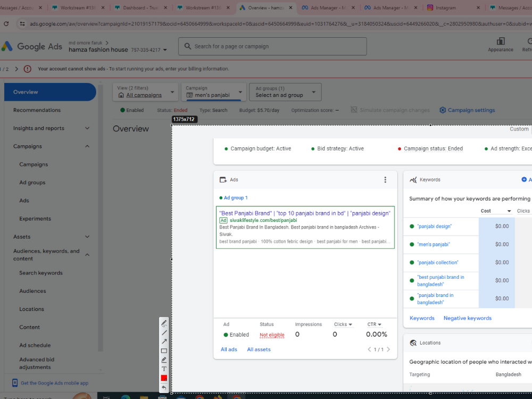Click Simulate campaign changes icon
Screen dimensions: 532x399
(354, 110)
